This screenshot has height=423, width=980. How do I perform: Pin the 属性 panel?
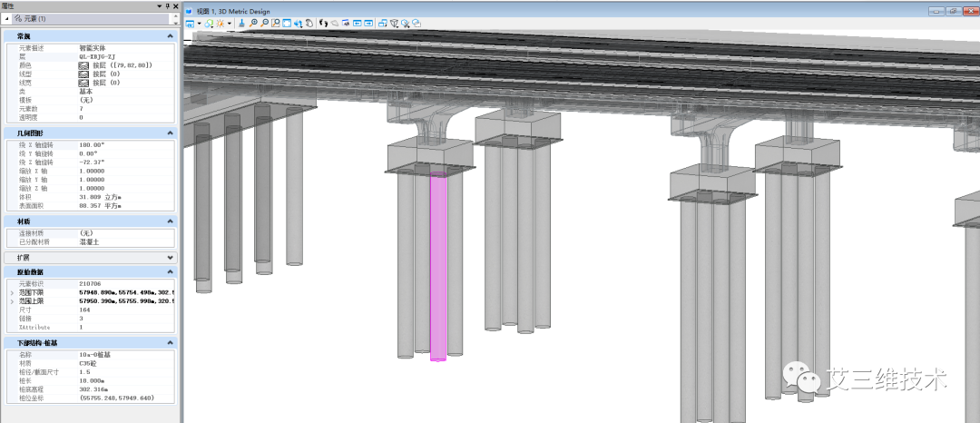pyautogui.click(x=167, y=5)
